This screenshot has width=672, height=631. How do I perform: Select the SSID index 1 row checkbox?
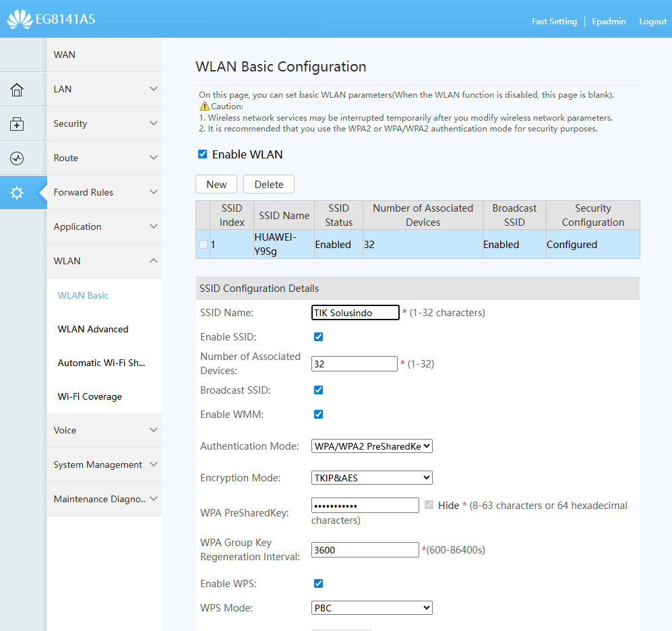point(203,245)
